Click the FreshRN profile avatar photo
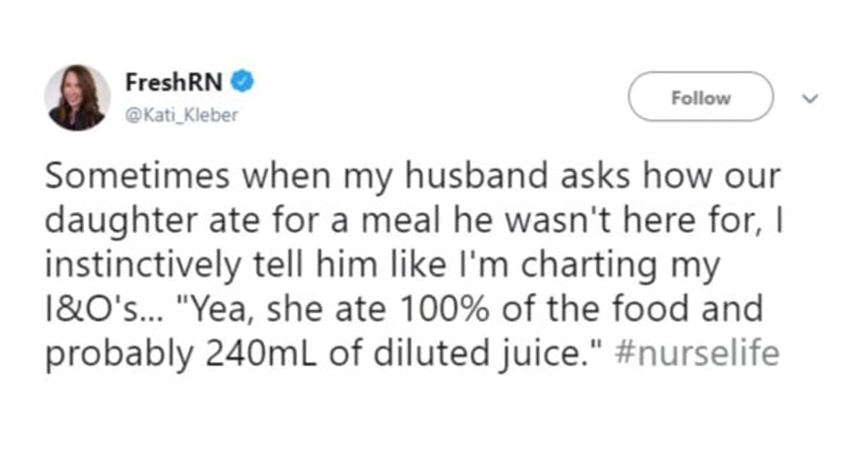The height and width of the screenshot is (456, 868). click(x=77, y=98)
